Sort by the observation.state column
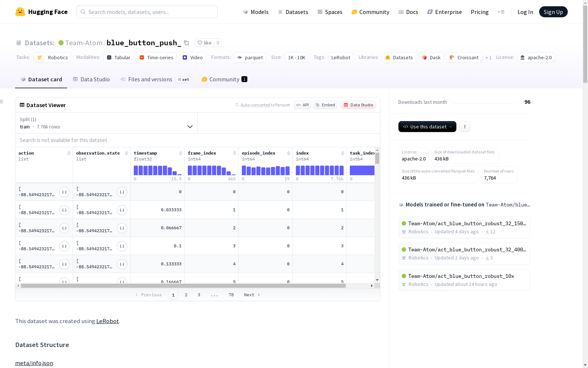Image resolution: width=588 pixels, height=368 pixels. 126,153
